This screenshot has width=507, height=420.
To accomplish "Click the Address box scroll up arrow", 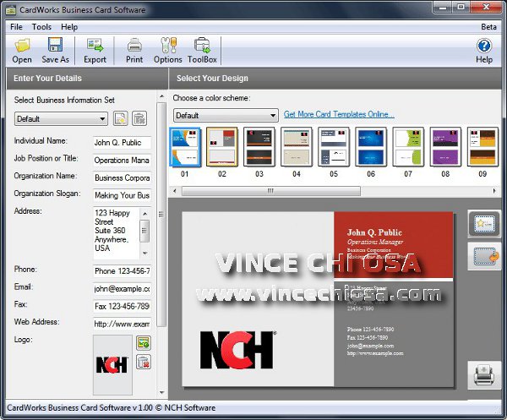I will tap(144, 214).
